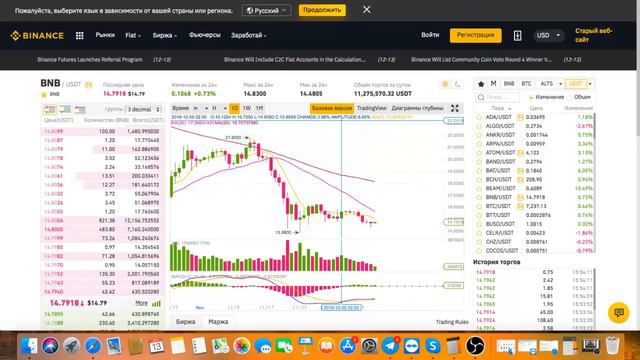Open order book depth bars icon next to More
The width and height of the screenshot is (640, 360).
pos(156,303)
